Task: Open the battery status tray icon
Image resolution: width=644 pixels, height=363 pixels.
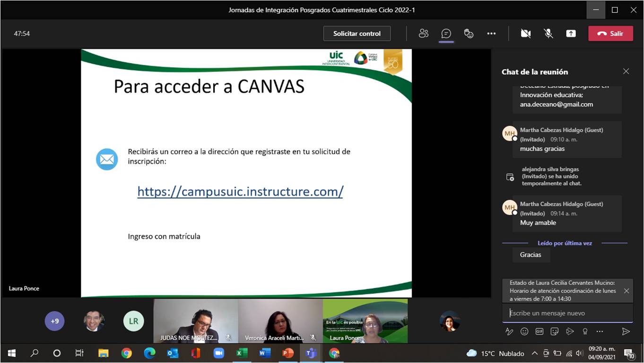Action: 557,354
